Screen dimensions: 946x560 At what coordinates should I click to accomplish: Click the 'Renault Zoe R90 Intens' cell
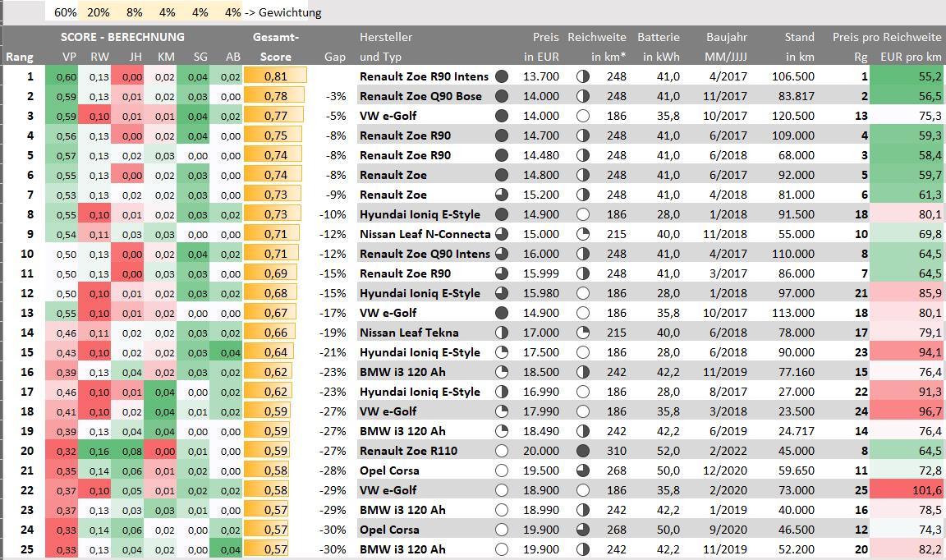[424, 76]
